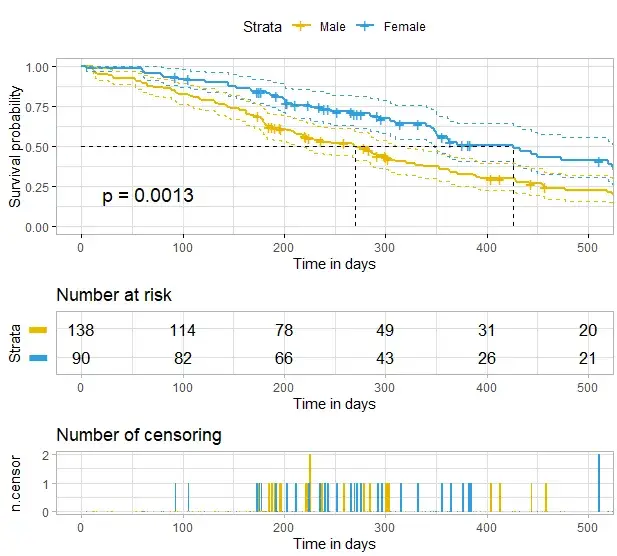Click the "Female" legend text label
The width and height of the screenshot is (617, 556).
click(404, 26)
